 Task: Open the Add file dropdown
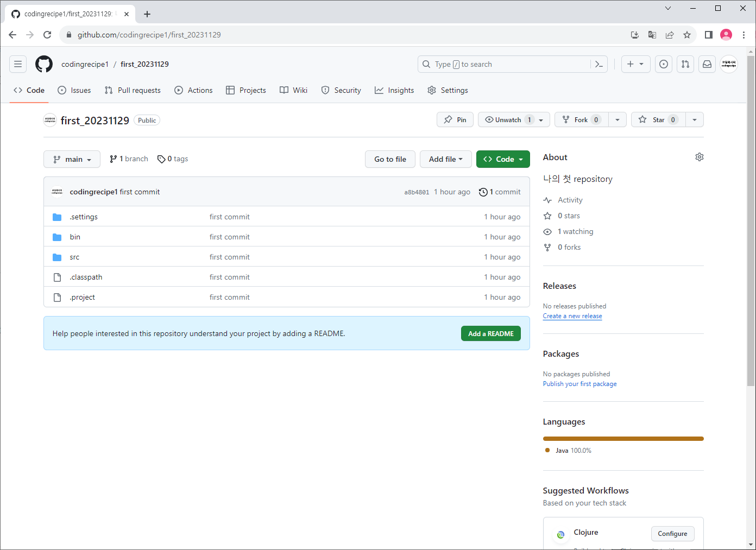[x=446, y=159]
